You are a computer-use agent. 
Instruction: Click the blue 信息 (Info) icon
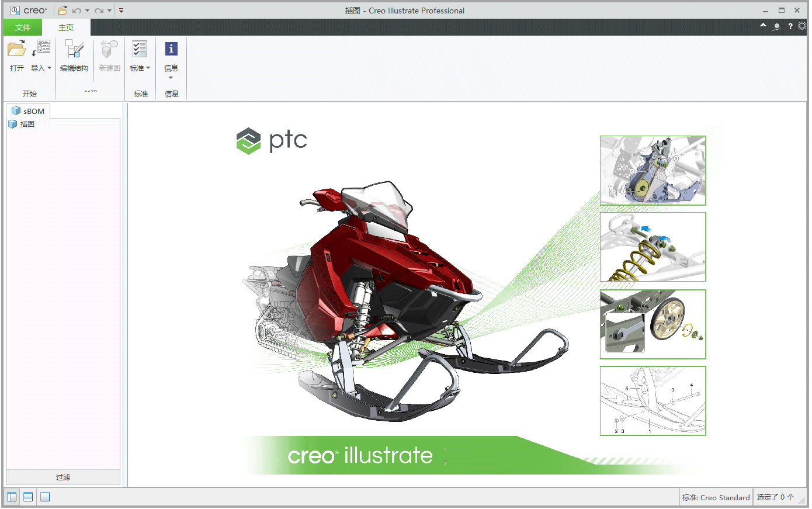click(171, 49)
